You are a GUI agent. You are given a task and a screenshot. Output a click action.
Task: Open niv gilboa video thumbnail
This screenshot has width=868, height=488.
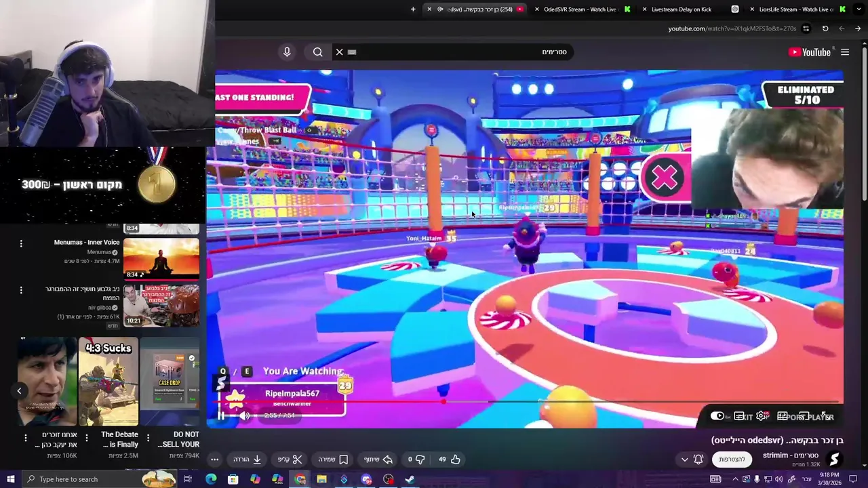161,306
